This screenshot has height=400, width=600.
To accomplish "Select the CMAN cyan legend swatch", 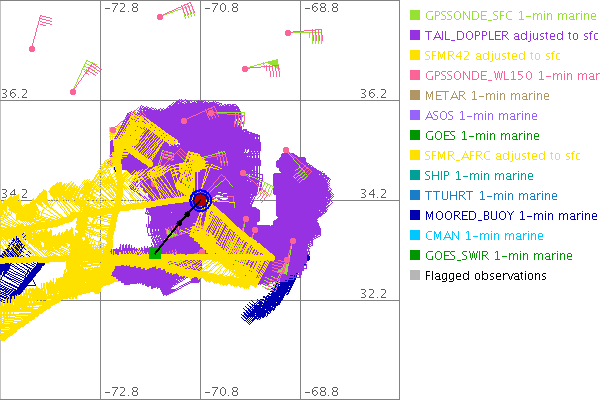I will coord(415,236).
